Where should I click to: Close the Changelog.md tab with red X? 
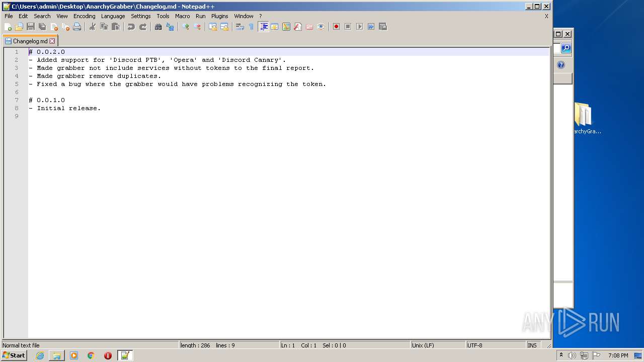52,41
